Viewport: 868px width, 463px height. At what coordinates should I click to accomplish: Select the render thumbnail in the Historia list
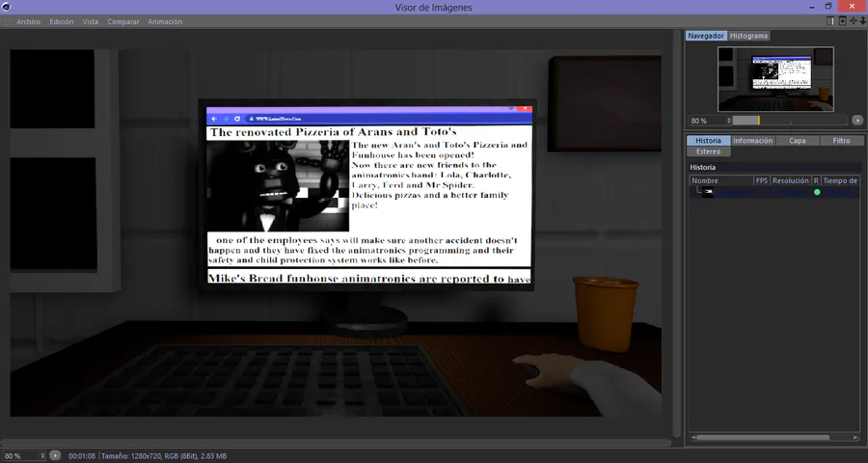point(708,192)
